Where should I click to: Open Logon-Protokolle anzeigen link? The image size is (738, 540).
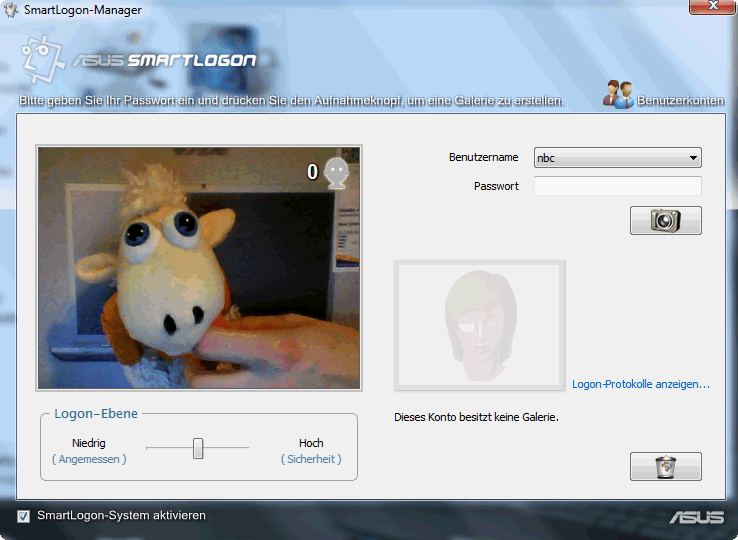tap(641, 384)
